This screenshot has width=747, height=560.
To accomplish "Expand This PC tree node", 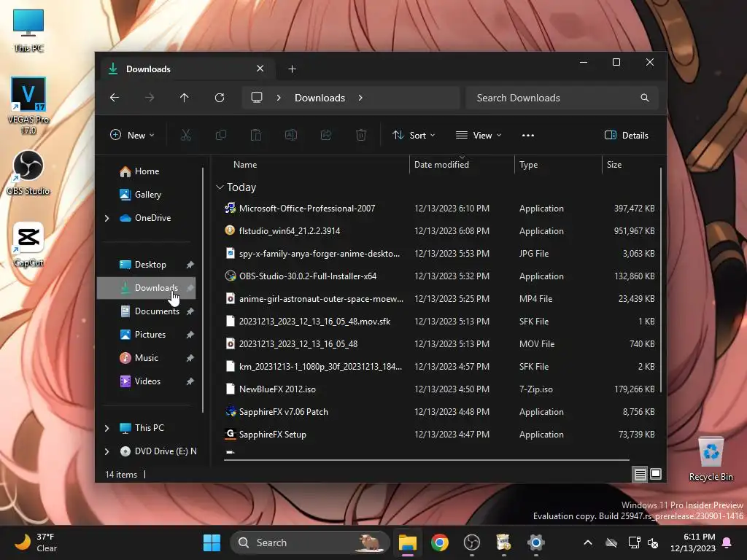I will [x=107, y=428].
